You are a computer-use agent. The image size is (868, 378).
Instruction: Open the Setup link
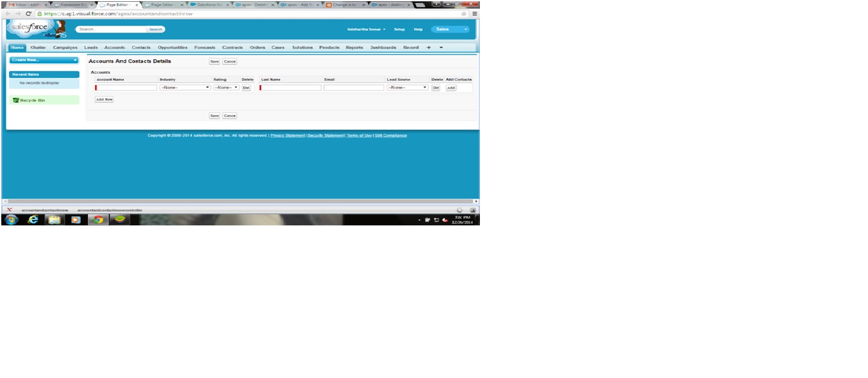[400, 29]
